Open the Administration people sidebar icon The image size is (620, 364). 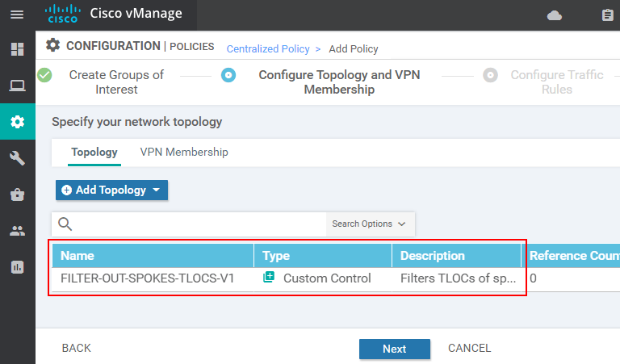(17, 231)
